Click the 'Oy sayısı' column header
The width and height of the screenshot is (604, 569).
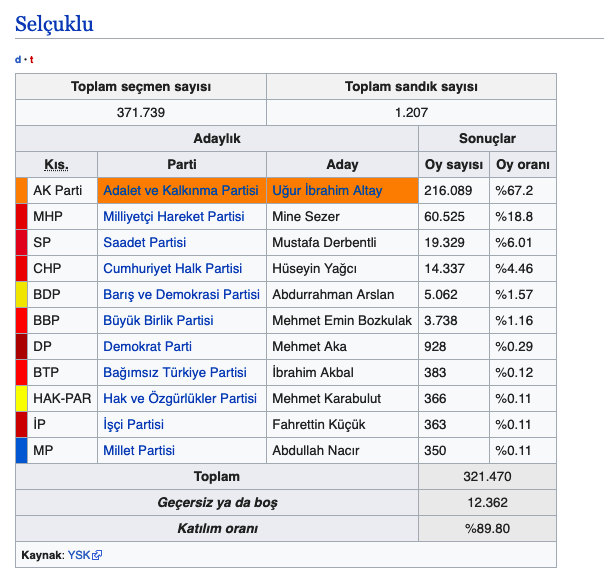454,165
